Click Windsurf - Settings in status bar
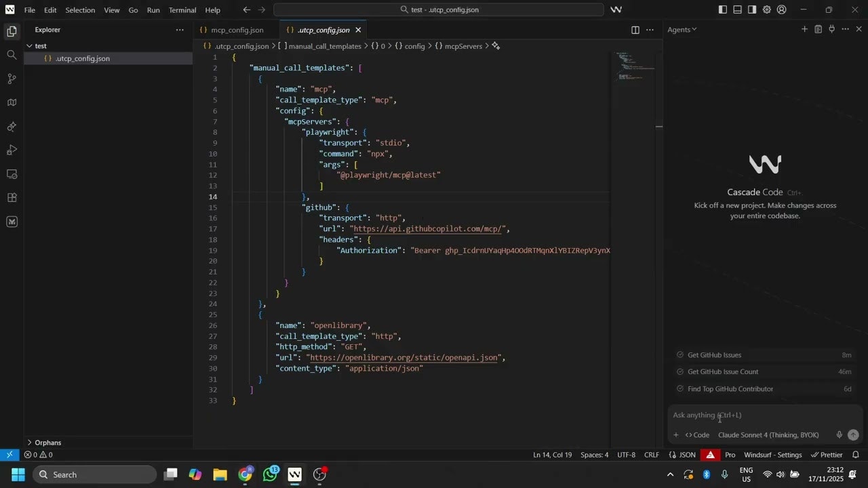Viewport: 868px width, 488px height. click(x=772, y=455)
